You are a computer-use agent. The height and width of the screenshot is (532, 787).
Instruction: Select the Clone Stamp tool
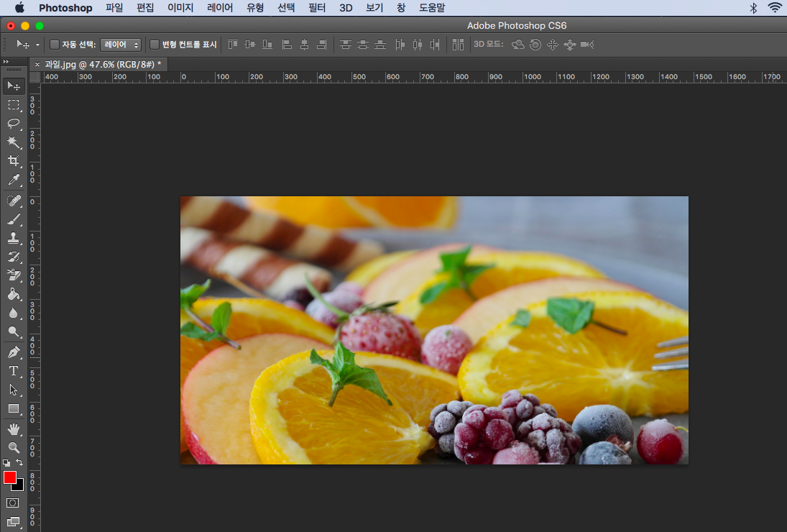[x=14, y=238]
